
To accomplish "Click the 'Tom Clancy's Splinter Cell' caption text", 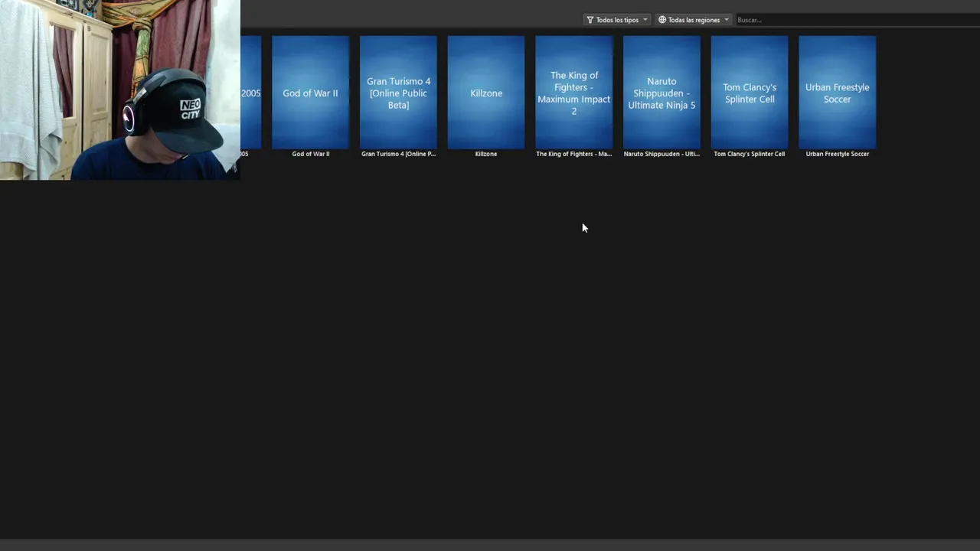I will coord(750,154).
